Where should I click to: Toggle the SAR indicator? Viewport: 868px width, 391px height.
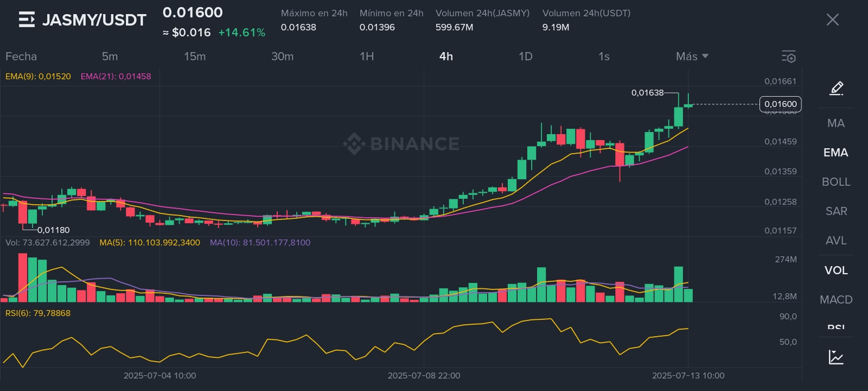pos(836,211)
